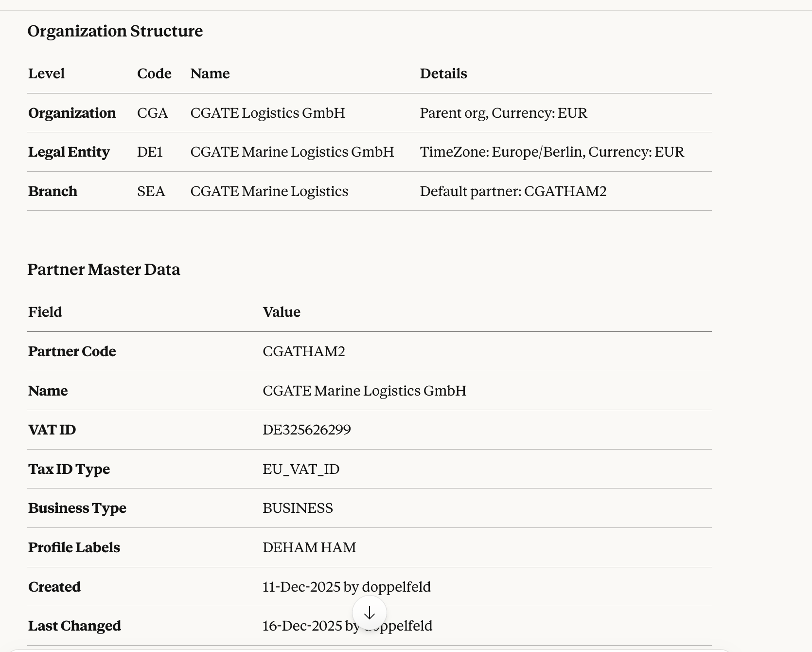Select the CGA organization code cell
The width and height of the screenshot is (812, 652).
tap(152, 113)
